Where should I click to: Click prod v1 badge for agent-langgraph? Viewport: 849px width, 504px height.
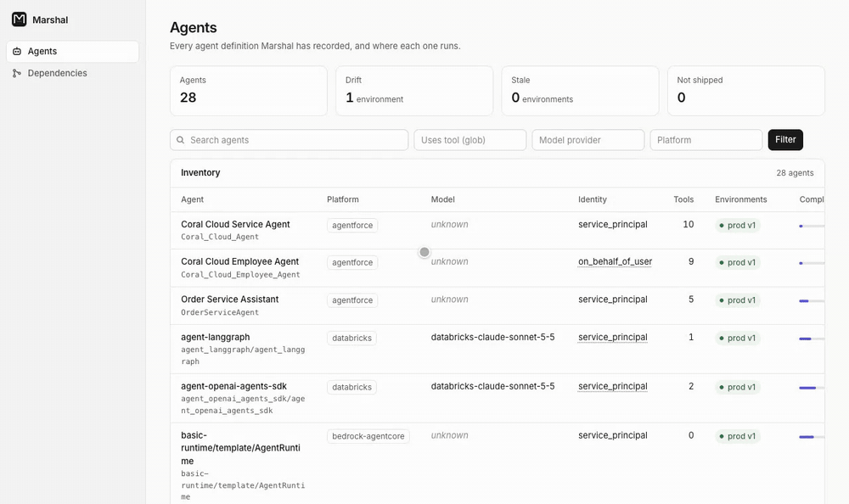coord(738,338)
